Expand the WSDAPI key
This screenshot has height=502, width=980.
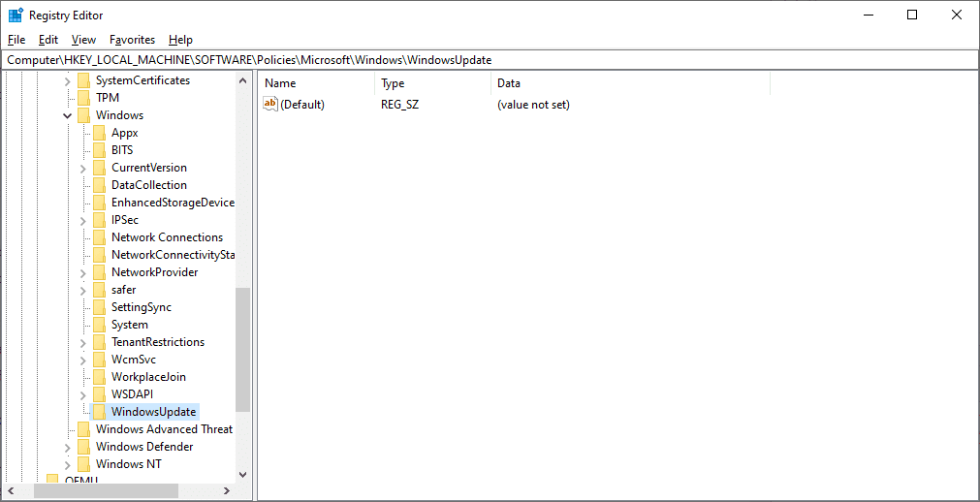83,395
